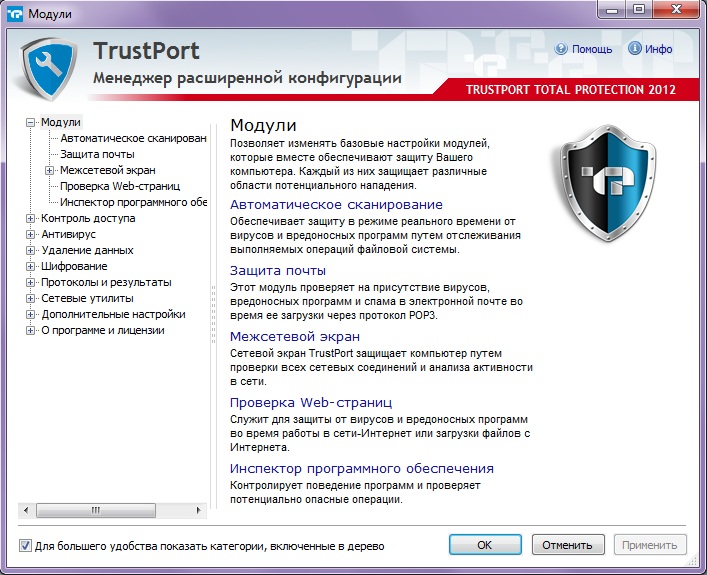Viewport: 707px width, 575px height.
Task: Click the Инфо info icon
Action: (x=635, y=48)
